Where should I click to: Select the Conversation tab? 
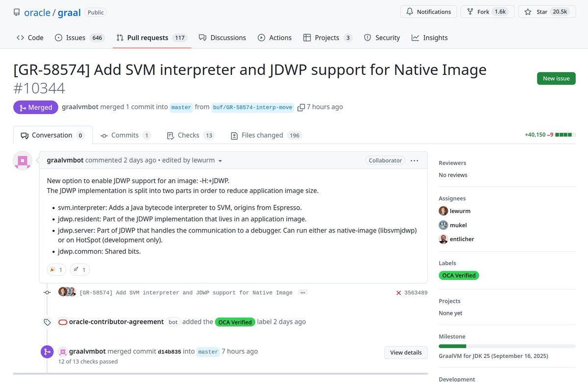point(52,135)
